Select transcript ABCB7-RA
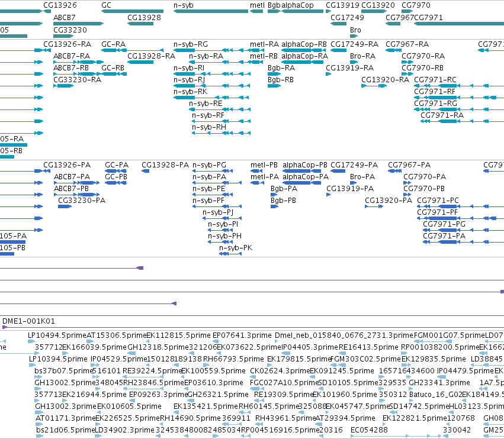 (x=72, y=56)
